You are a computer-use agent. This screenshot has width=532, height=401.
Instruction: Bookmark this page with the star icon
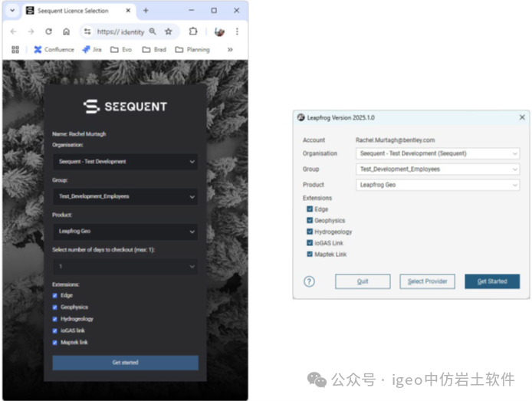pos(169,31)
